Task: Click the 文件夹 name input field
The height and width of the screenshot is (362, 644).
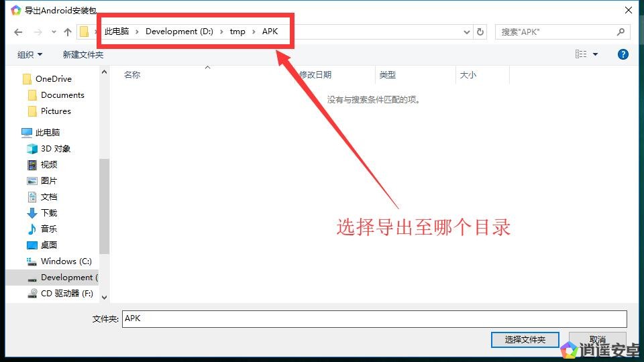Action: (x=374, y=318)
